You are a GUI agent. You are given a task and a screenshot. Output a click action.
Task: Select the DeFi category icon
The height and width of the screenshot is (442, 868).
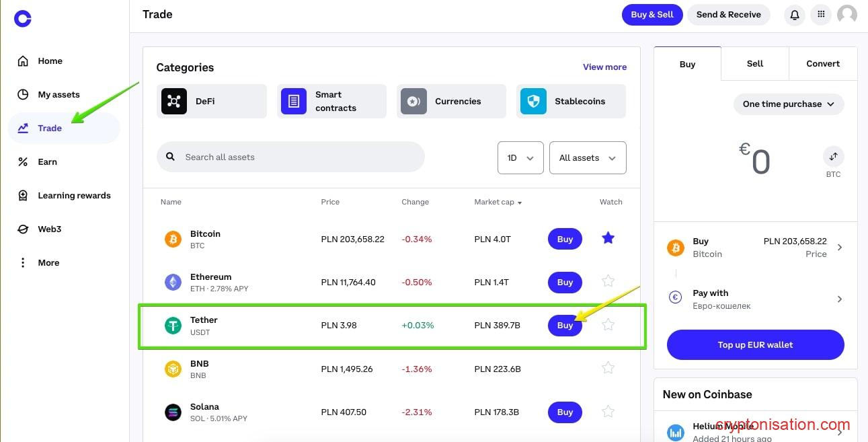coord(173,101)
